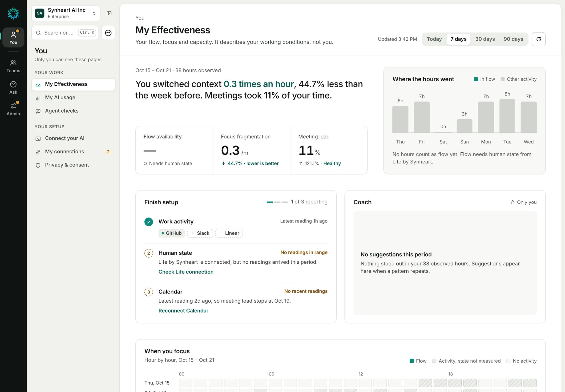565x392 pixels.
Task: Click "No suggestions this period" heading
Action: [396, 254]
